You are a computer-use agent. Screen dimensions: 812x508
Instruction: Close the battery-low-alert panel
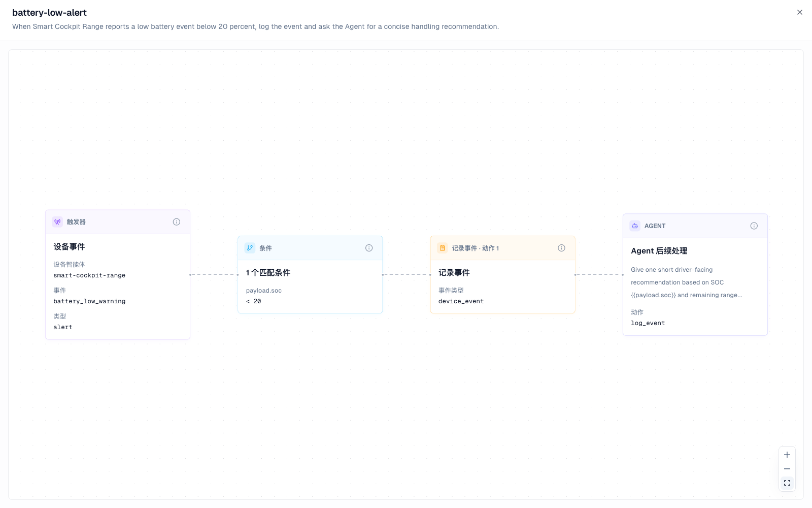[800, 12]
